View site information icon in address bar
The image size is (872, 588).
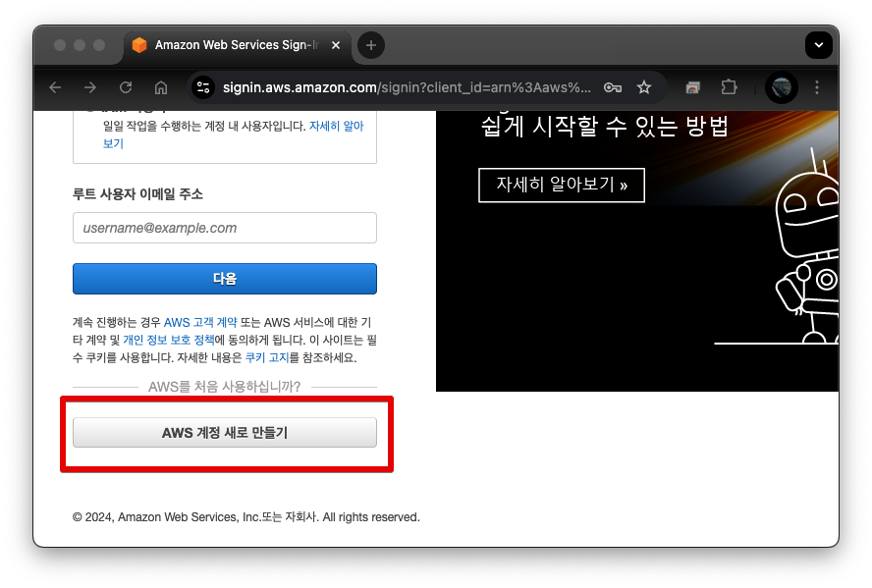click(x=203, y=87)
